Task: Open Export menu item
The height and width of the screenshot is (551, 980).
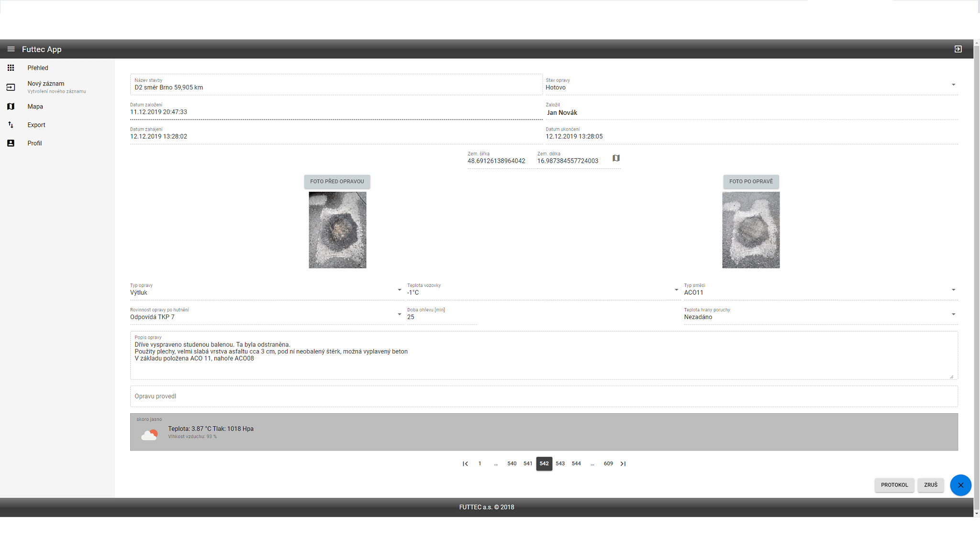Action: point(57,125)
